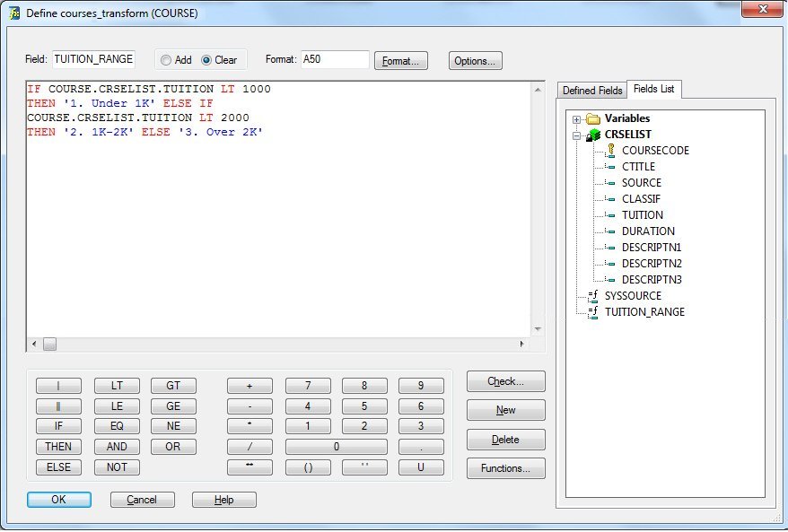Screen dimensions: 788x532
Task: Close the Define courses_transform dialog
Action: click(x=762, y=9)
